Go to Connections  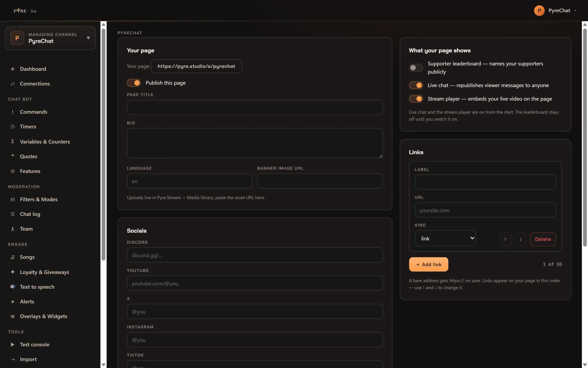35,84
